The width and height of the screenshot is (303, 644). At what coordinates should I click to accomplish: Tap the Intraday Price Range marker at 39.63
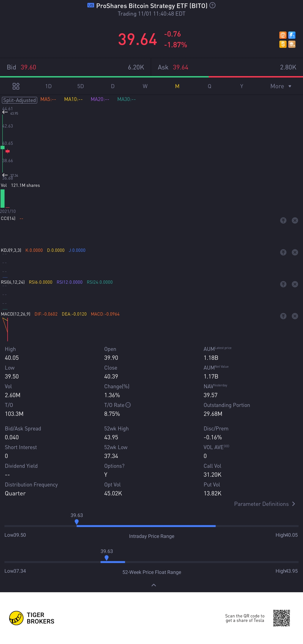tap(77, 522)
